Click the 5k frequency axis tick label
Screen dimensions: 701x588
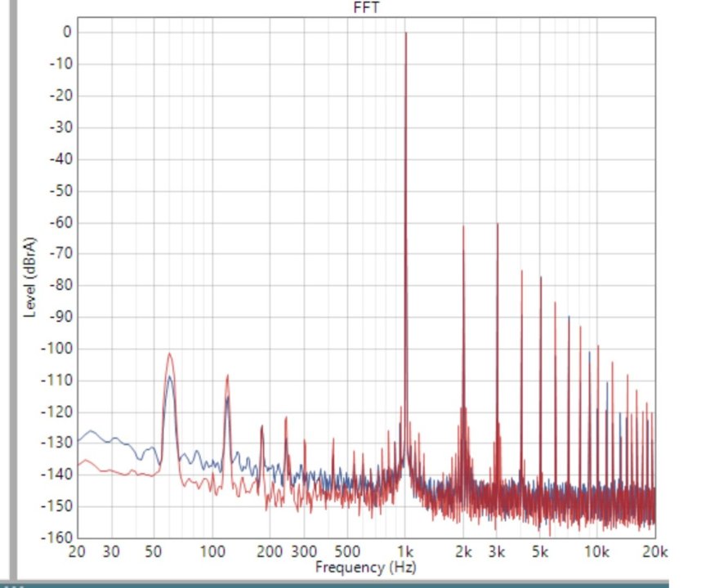click(x=539, y=551)
